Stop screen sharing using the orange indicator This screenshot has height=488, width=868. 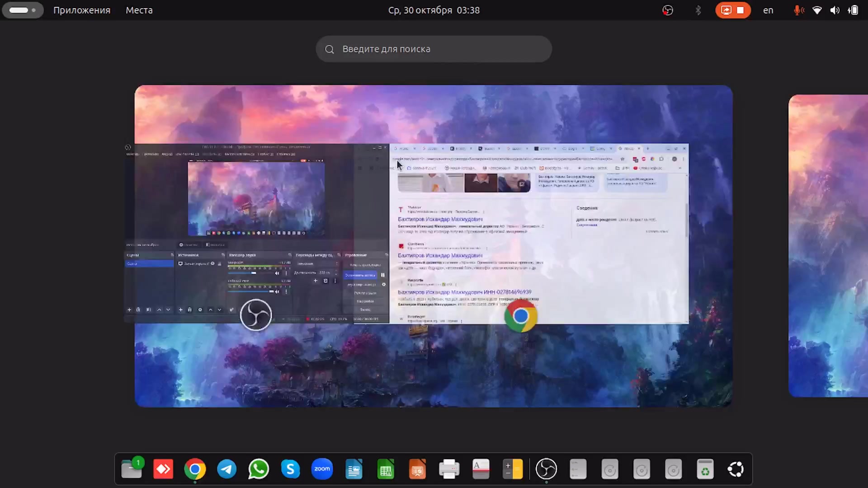pos(740,10)
